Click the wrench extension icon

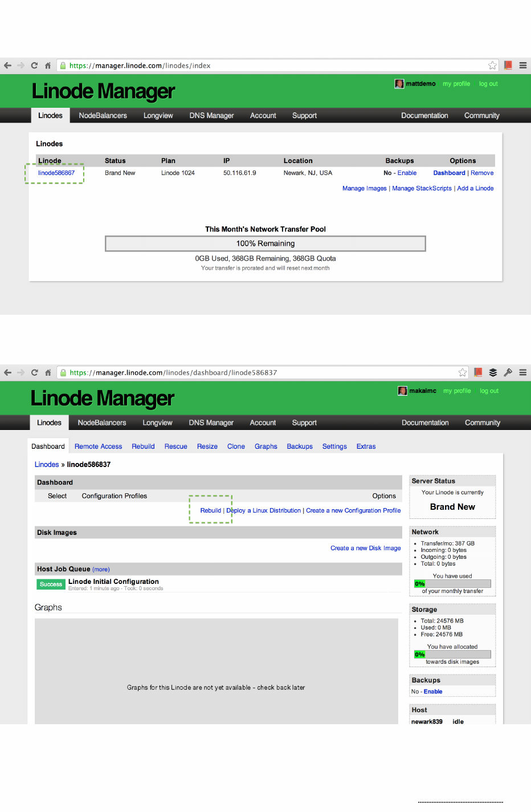point(508,372)
